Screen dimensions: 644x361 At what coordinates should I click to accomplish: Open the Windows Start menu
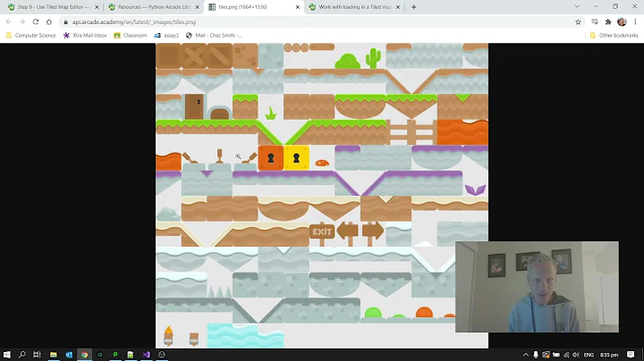[7, 355]
